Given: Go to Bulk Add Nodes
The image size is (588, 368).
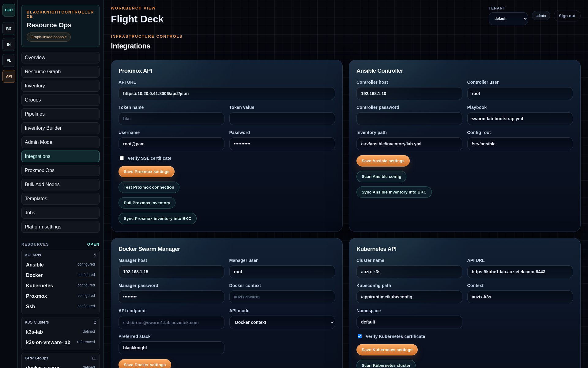Looking at the screenshot, I should point(60,185).
